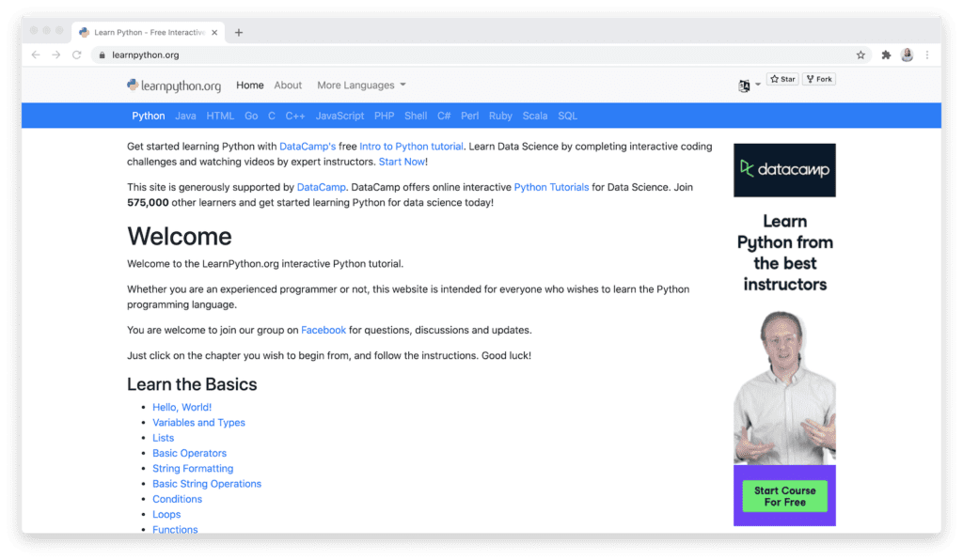Open the browser extensions puzzle icon

[x=886, y=55]
